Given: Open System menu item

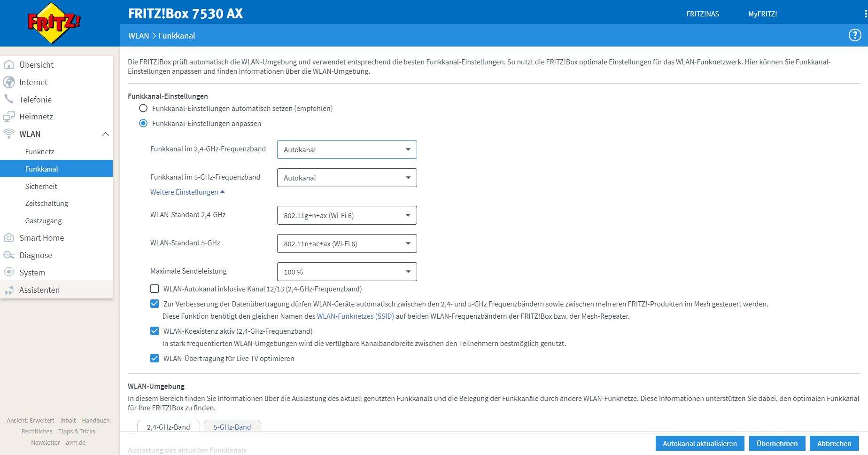Looking at the screenshot, I should pos(56,273).
